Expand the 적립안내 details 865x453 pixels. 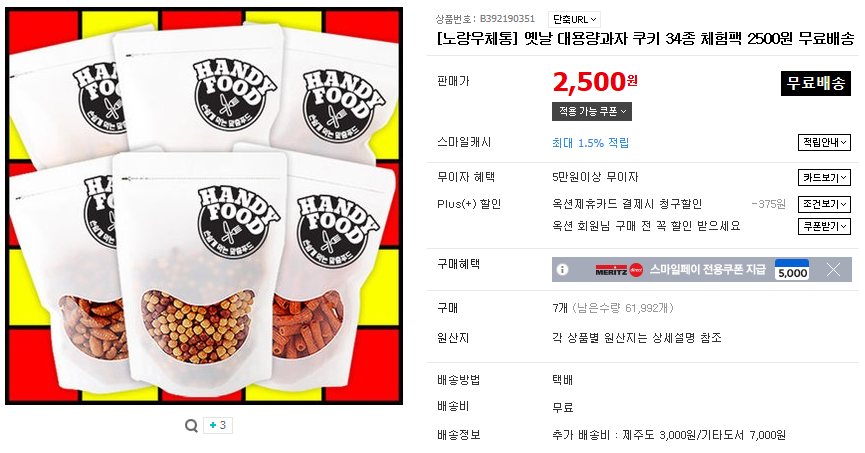click(824, 143)
